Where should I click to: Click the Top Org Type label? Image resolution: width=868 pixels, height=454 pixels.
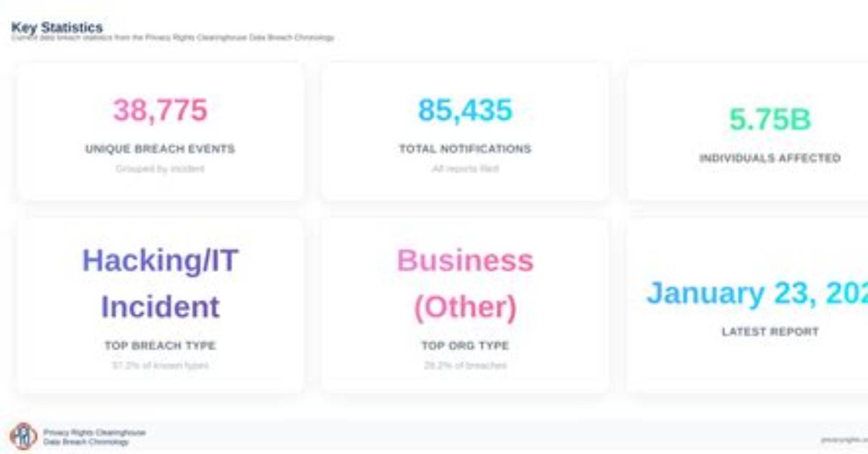coord(465,346)
